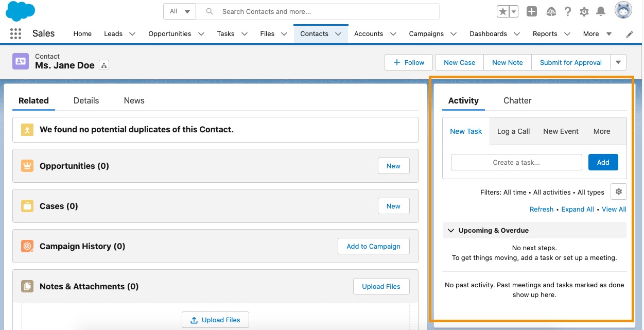Switch to the Chatter tab
Image resolution: width=644 pixels, height=330 pixels.
click(x=517, y=100)
